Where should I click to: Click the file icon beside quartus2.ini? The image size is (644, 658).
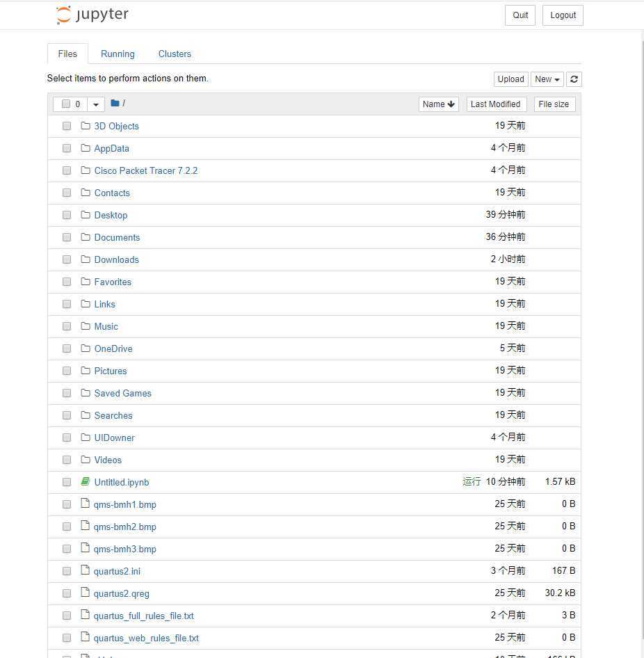coord(86,571)
